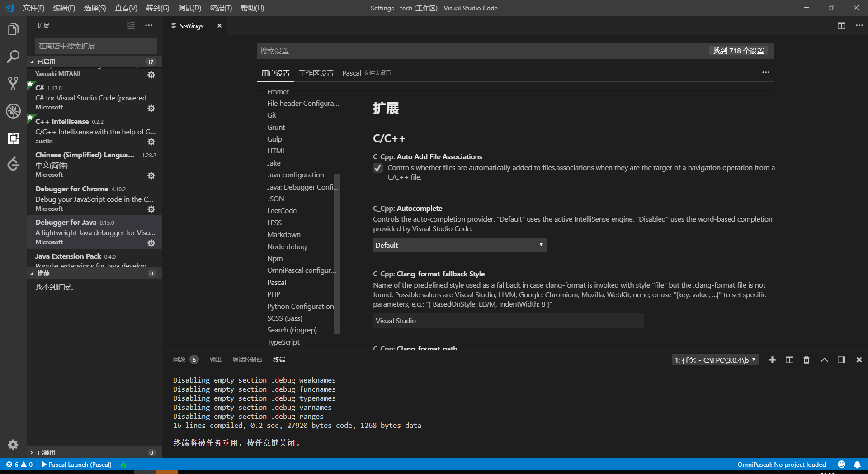The width and height of the screenshot is (868, 474).
Task: Split the terminal pane
Action: (x=789, y=360)
